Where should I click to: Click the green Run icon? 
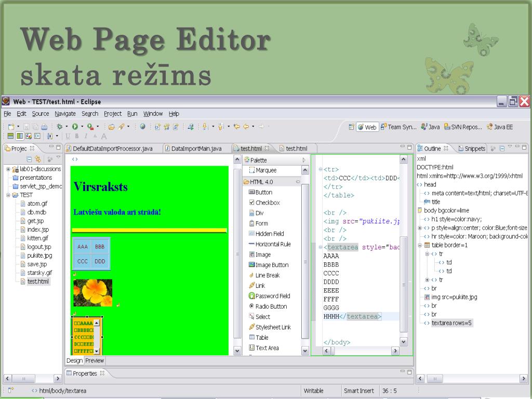pyautogui.click(x=75, y=127)
